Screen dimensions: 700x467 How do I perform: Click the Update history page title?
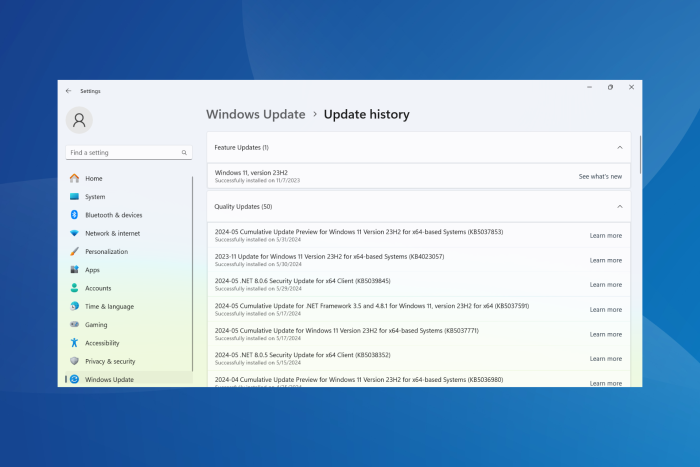point(366,114)
